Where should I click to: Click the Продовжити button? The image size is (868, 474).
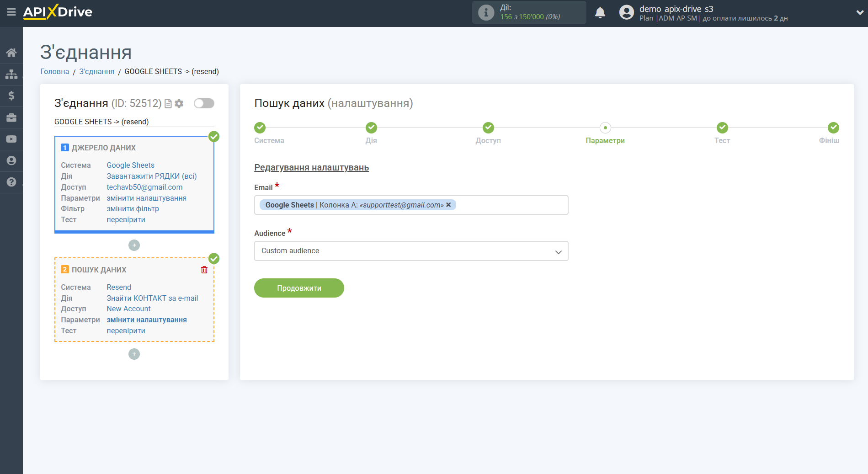coord(299,288)
